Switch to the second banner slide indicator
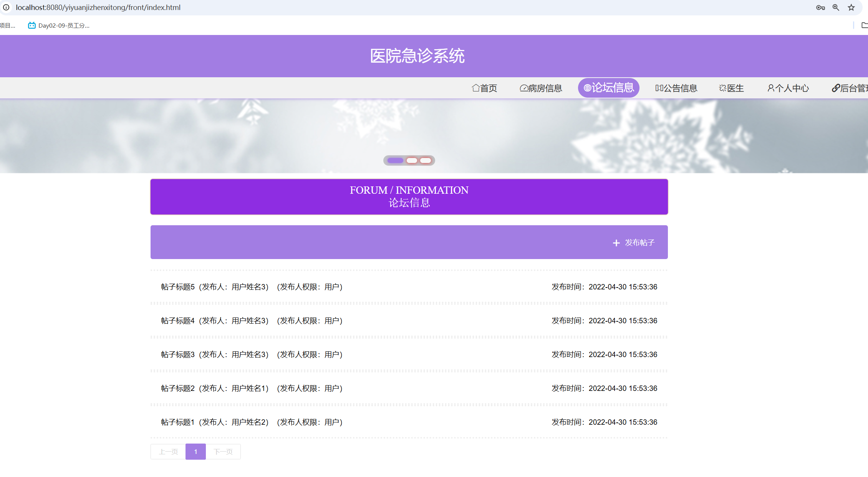Image resolution: width=868 pixels, height=477 pixels. pyautogui.click(x=412, y=160)
